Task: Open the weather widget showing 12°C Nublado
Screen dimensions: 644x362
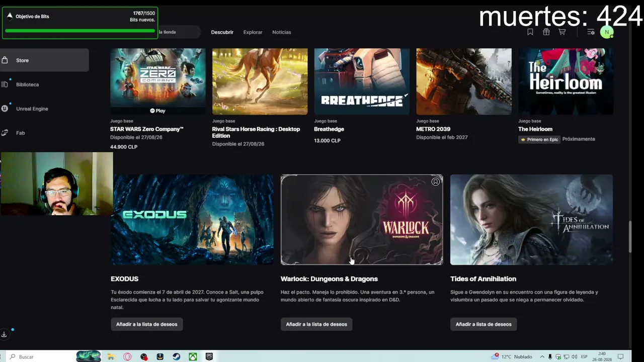Action: [x=512, y=356]
